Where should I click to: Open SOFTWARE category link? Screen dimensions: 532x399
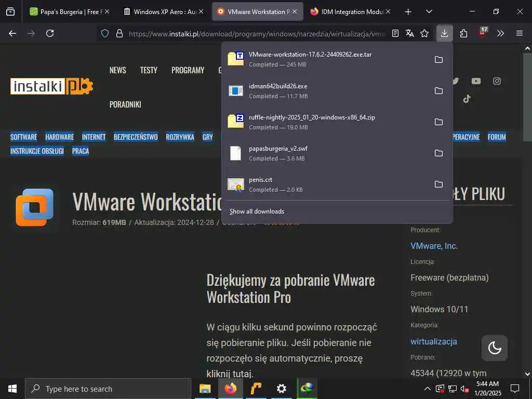tap(24, 137)
